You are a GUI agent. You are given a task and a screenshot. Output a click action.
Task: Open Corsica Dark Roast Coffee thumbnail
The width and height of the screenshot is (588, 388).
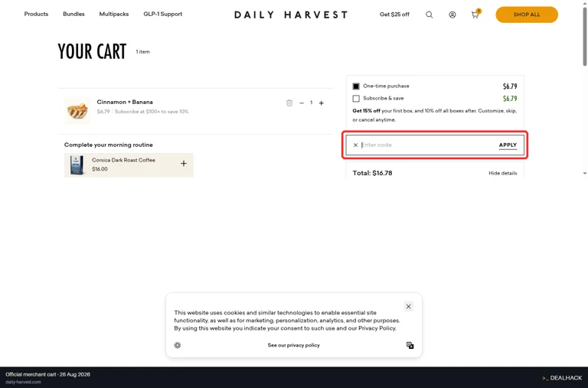click(77, 165)
